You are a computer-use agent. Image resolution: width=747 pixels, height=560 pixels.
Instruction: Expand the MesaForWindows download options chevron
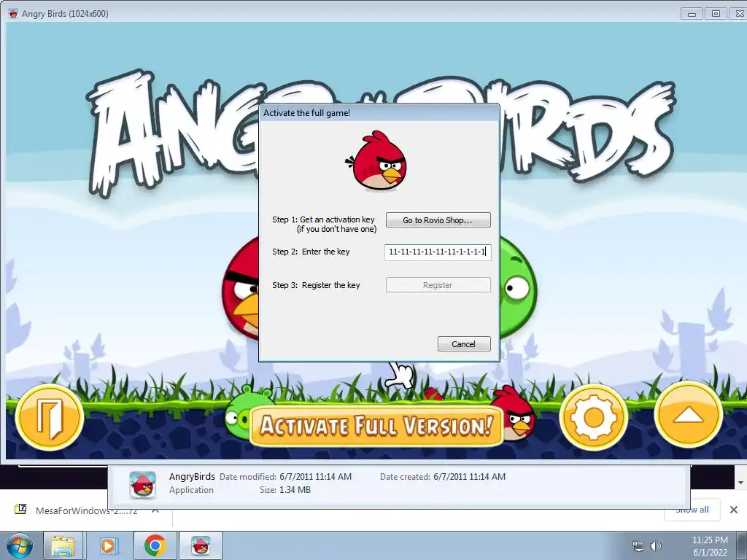pyautogui.click(x=155, y=510)
